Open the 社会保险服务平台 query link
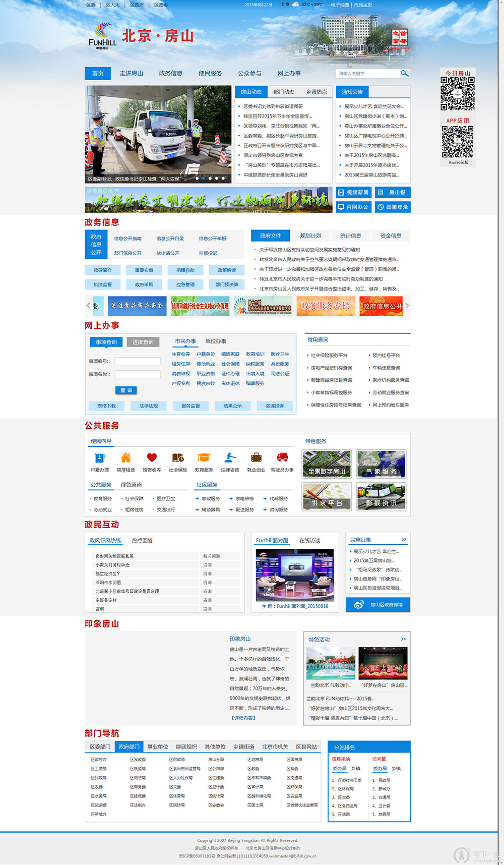Image resolution: width=504 pixels, height=865 pixels. [x=329, y=356]
